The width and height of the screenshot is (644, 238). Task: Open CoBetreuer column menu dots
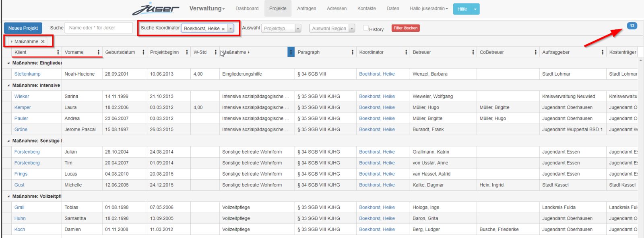click(x=535, y=52)
